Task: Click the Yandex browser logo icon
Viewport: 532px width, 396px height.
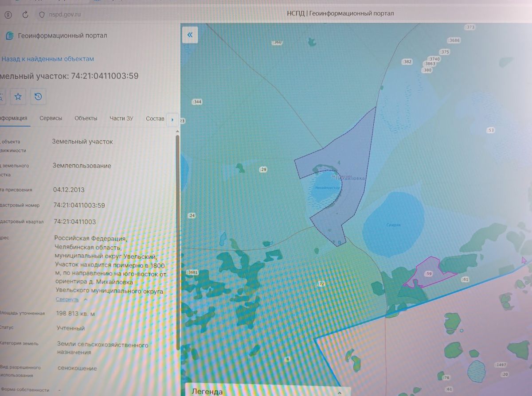Action: (x=8, y=14)
